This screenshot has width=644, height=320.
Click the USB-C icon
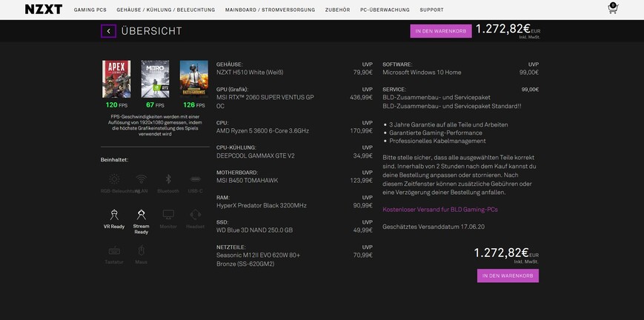coord(196,179)
